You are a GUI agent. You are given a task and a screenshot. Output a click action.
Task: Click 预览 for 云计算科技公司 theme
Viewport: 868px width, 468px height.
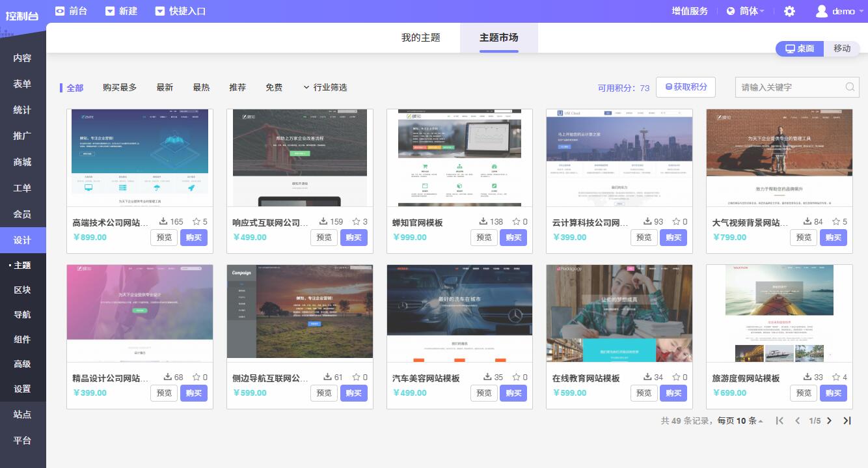(x=644, y=238)
